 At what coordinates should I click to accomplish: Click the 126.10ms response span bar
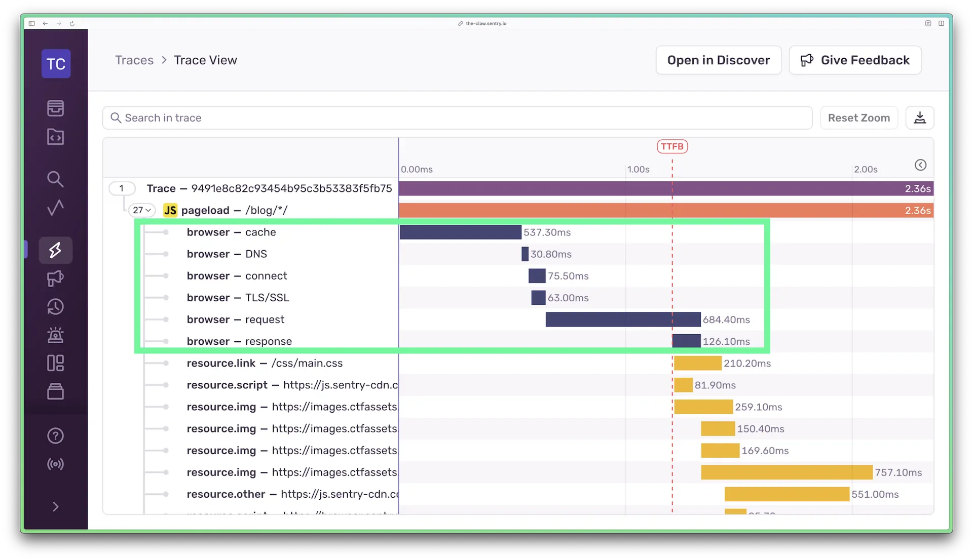coord(687,341)
